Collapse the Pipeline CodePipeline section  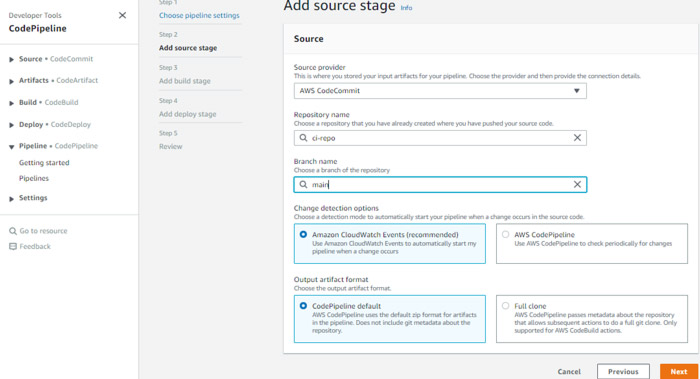pyautogui.click(x=12, y=147)
